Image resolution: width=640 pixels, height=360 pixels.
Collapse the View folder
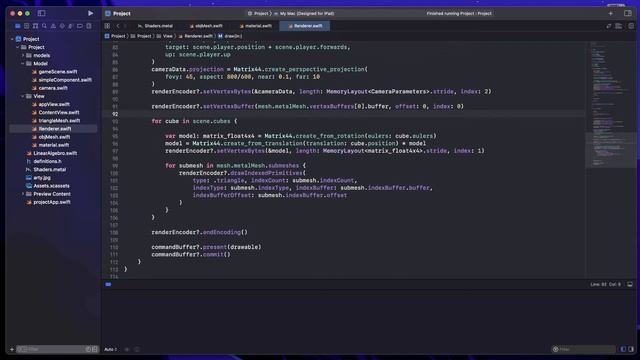coord(23,96)
